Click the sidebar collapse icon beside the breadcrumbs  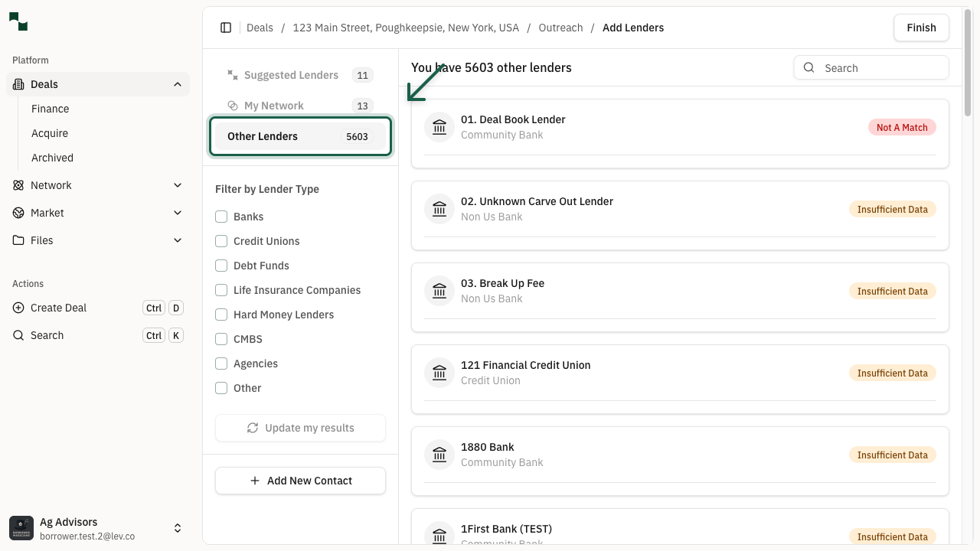(226, 27)
